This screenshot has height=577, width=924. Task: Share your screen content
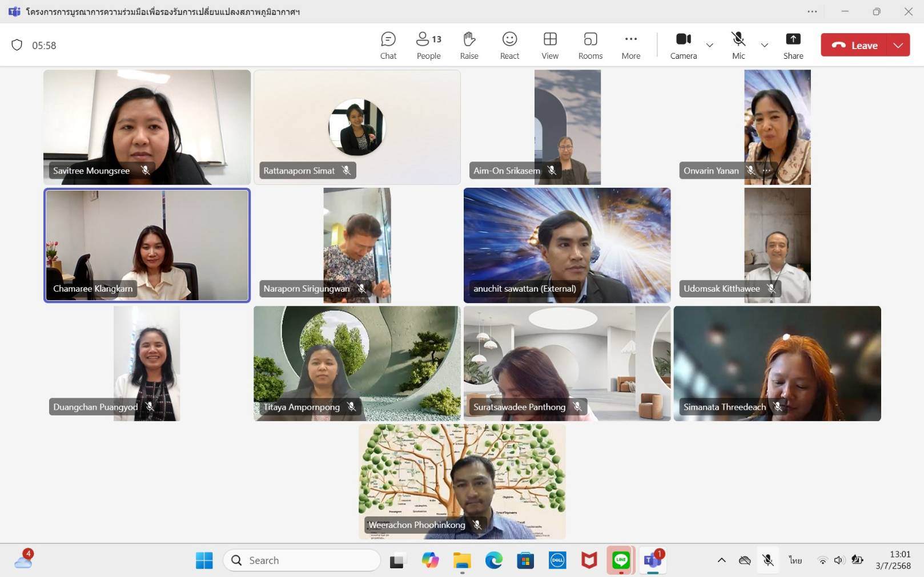[x=793, y=45]
